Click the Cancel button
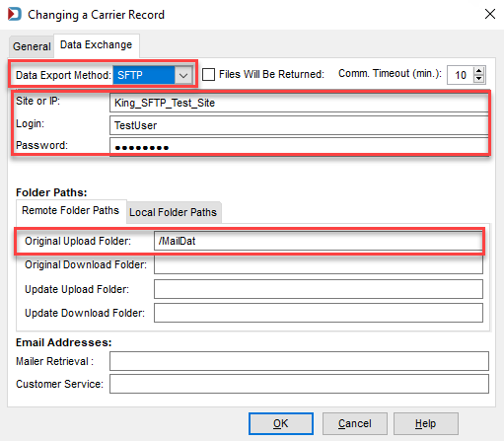 355,423
